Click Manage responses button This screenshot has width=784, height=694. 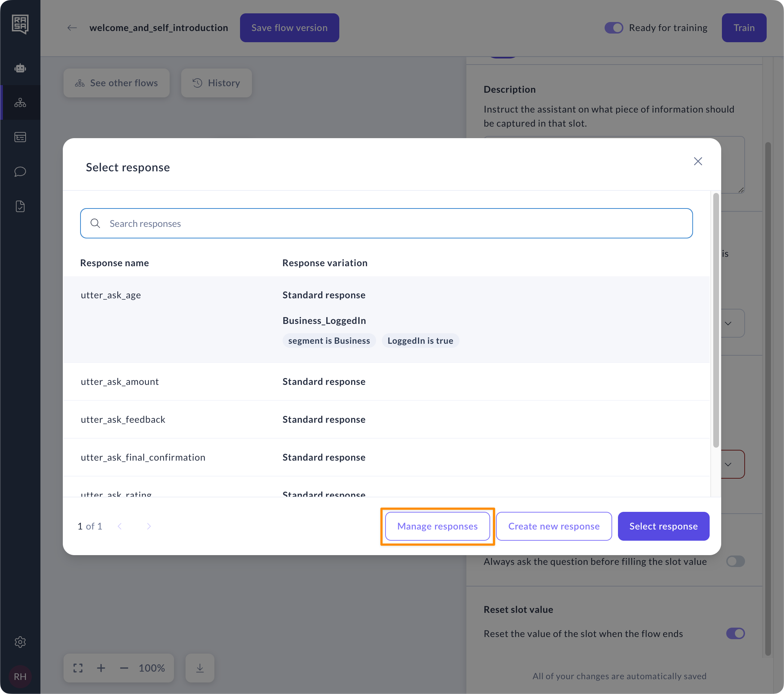[x=437, y=526]
